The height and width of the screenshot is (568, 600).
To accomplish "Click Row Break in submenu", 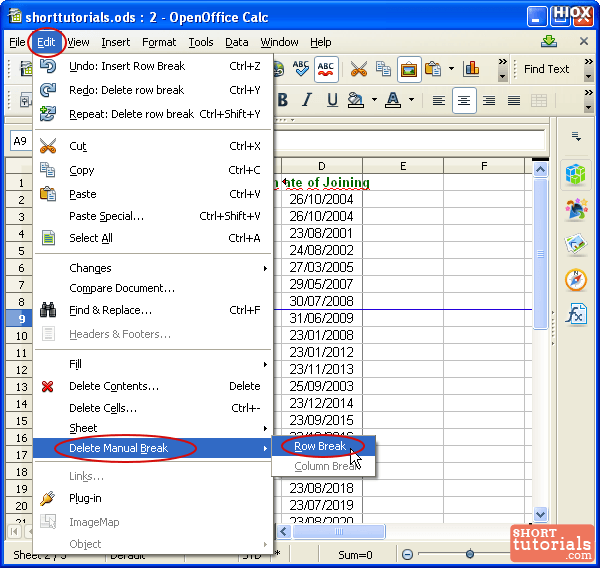I will click(x=323, y=446).
